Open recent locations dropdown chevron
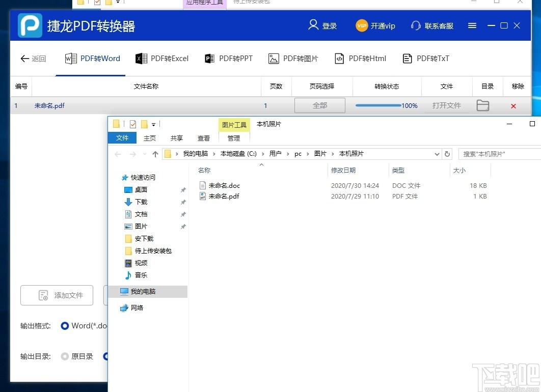Image resolution: width=541 pixels, height=392 pixels. click(x=145, y=154)
